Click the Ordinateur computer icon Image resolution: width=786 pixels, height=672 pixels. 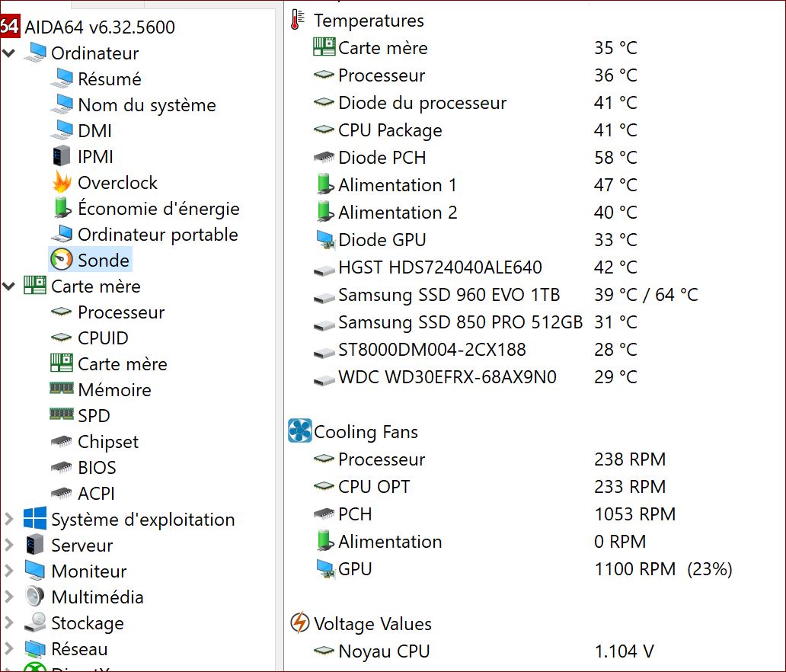(35, 53)
